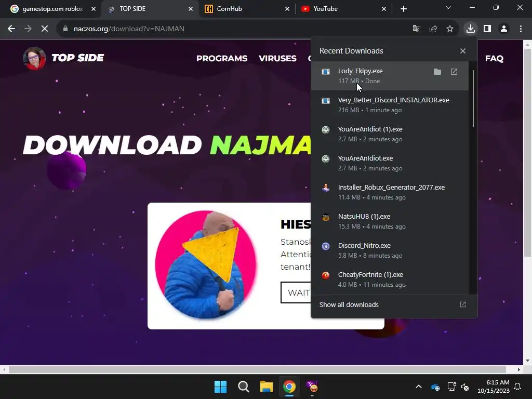Open a new browser tab
Screen dimensions: 532x399
(x=403, y=9)
